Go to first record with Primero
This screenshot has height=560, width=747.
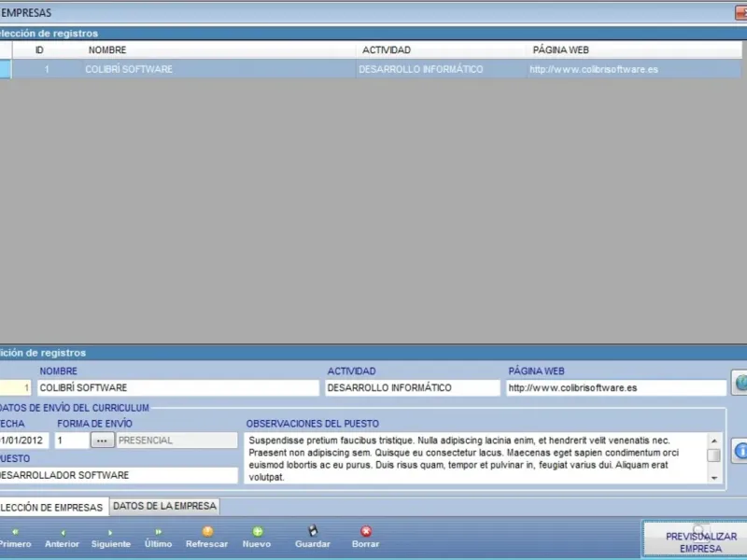pos(15,538)
